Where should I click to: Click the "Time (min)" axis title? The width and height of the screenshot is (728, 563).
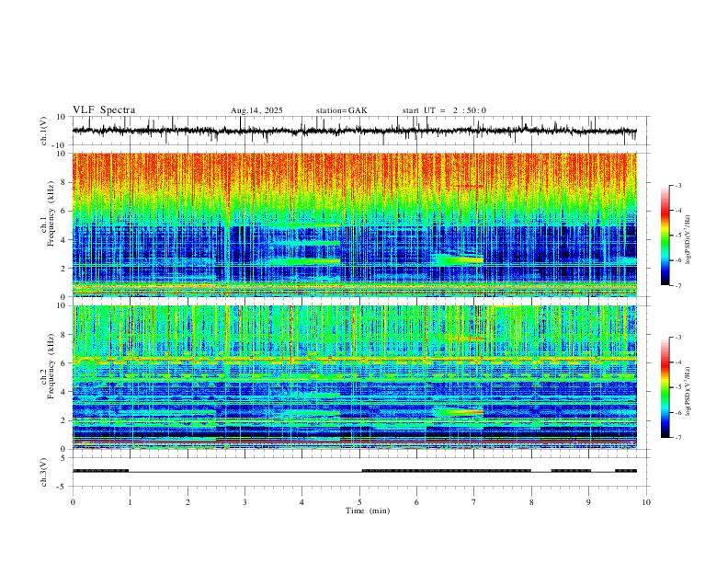tap(368, 511)
